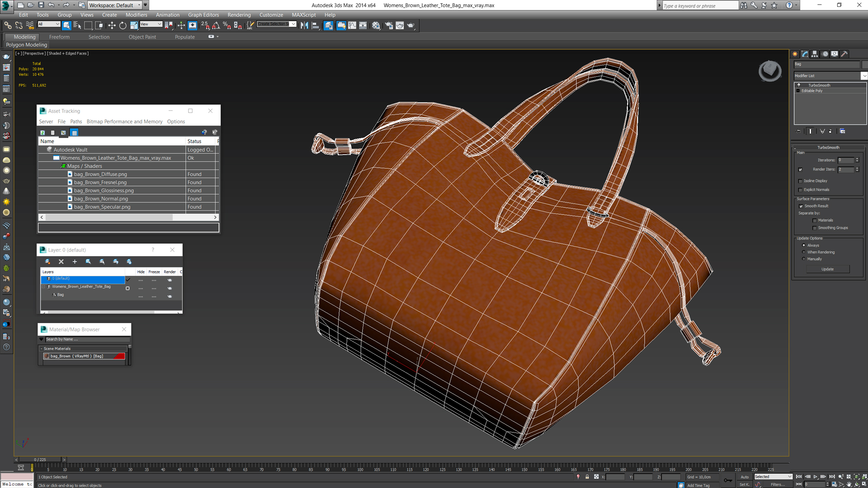Collapse Scene Materials group in Material Browser

[41, 349]
